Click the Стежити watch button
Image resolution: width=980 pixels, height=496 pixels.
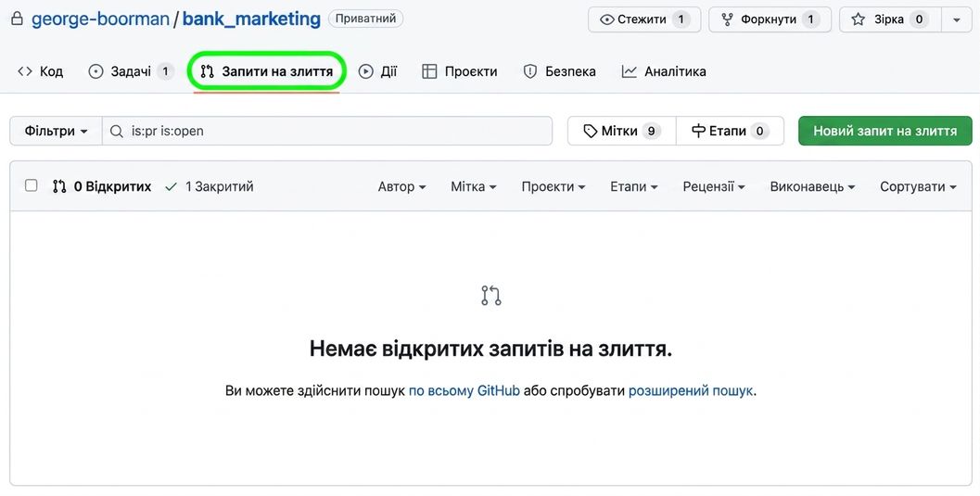tap(643, 19)
